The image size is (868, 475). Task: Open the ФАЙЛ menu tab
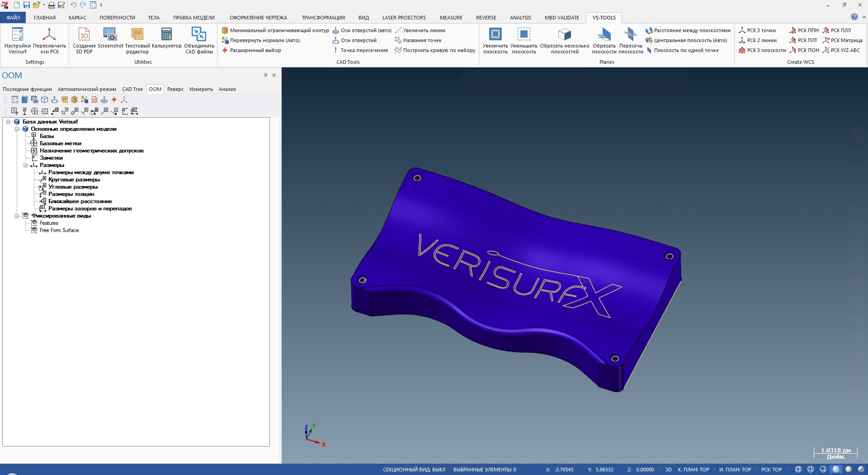pos(13,18)
